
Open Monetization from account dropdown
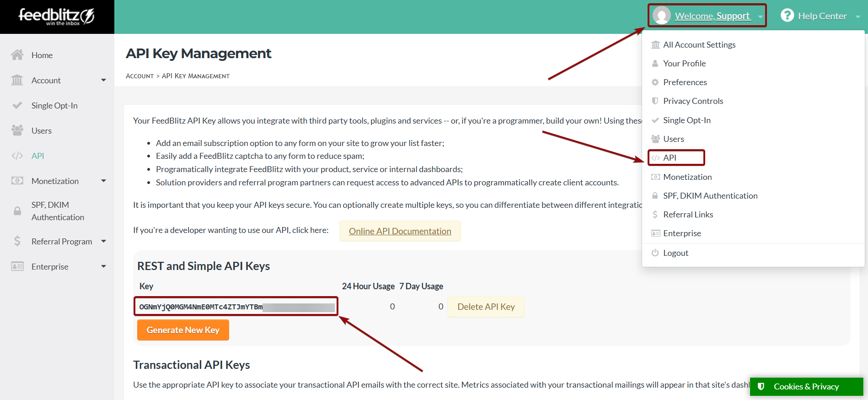[687, 177]
